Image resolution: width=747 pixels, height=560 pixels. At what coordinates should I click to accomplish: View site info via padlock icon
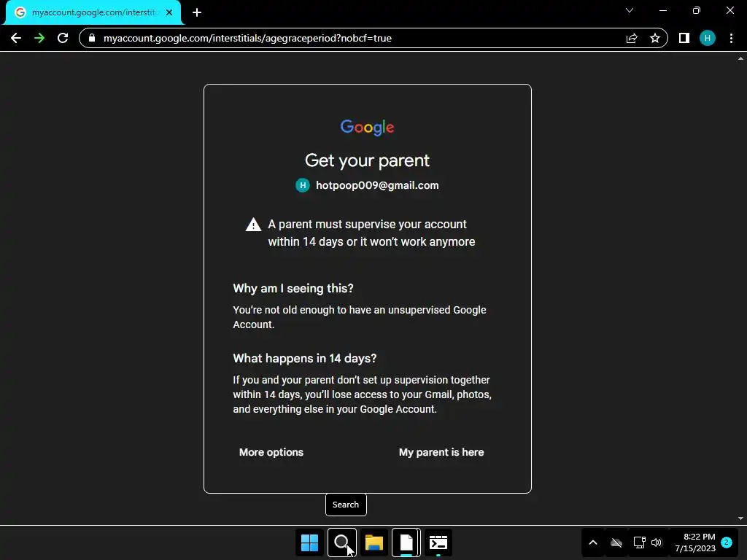[92, 38]
